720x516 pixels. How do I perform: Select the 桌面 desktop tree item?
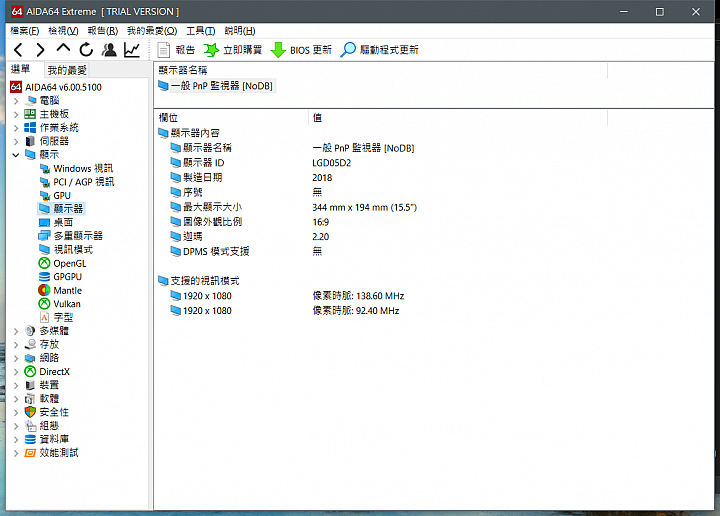56,223
